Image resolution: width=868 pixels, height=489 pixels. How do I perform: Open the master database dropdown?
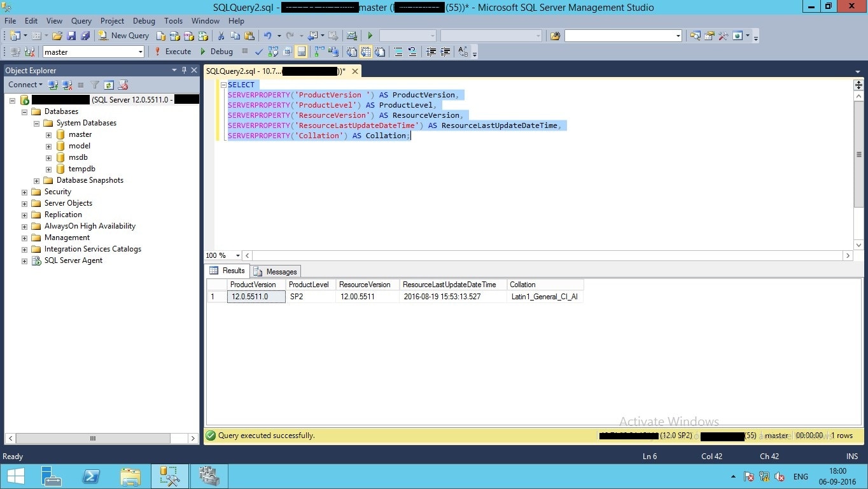point(141,52)
